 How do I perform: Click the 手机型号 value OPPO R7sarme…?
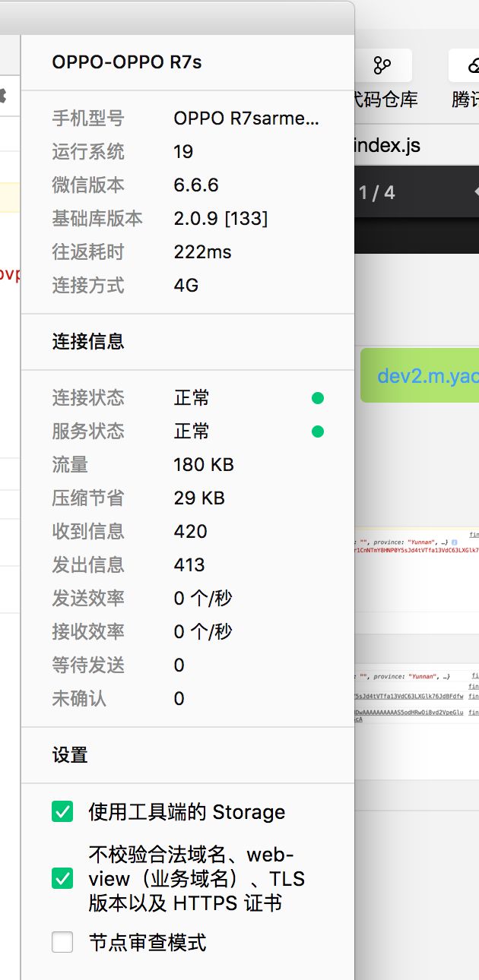(x=246, y=119)
